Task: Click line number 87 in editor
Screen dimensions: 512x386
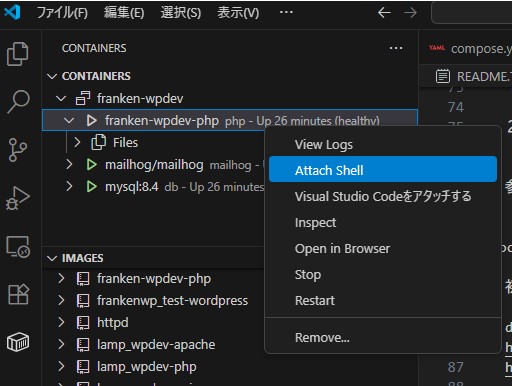Action: click(x=455, y=367)
